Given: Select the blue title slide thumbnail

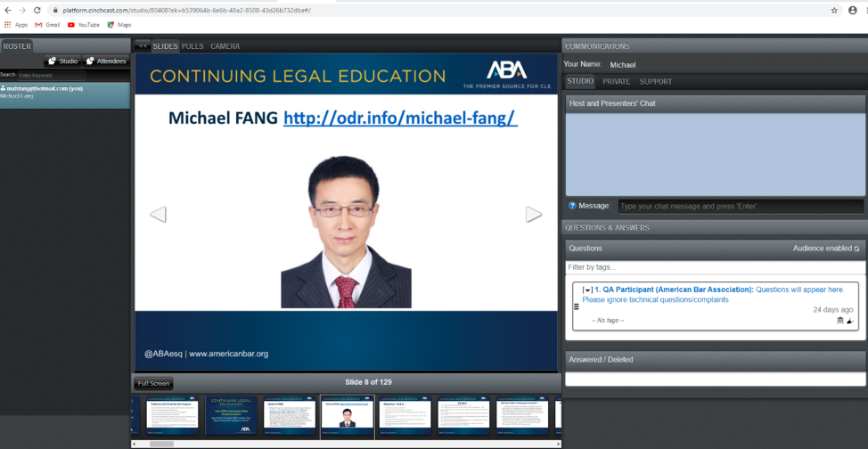Looking at the screenshot, I should 231,414.
